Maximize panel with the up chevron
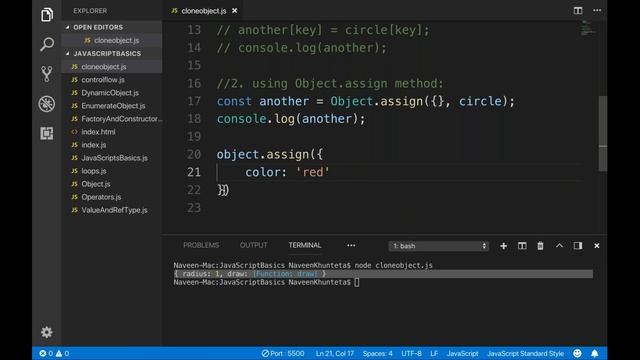This screenshot has width=640, height=360. point(559,245)
